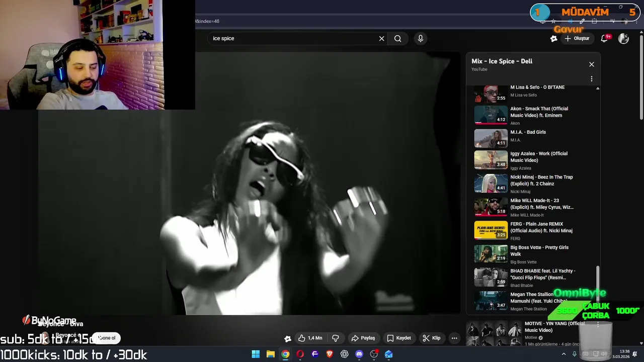Open MOTIVE - YIN YANG recommended video thumbnail
This screenshot has height=362, width=644.
tap(494, 334)
